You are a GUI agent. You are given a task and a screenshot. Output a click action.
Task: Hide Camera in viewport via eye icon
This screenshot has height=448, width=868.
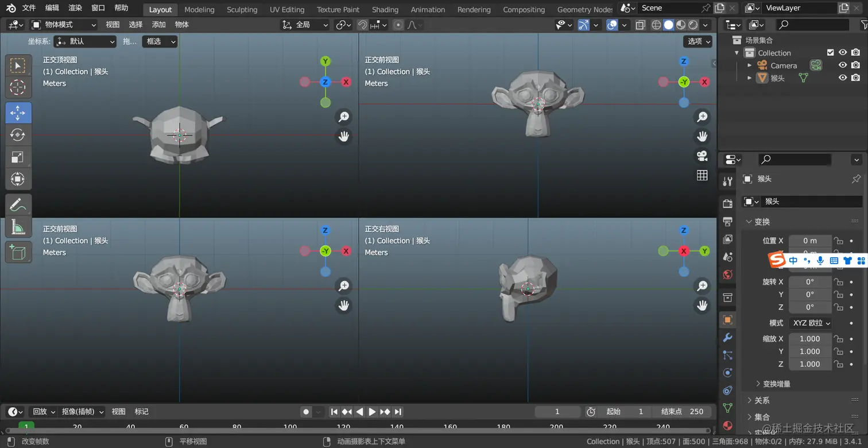pyautogui.click(x=843, y=65)
